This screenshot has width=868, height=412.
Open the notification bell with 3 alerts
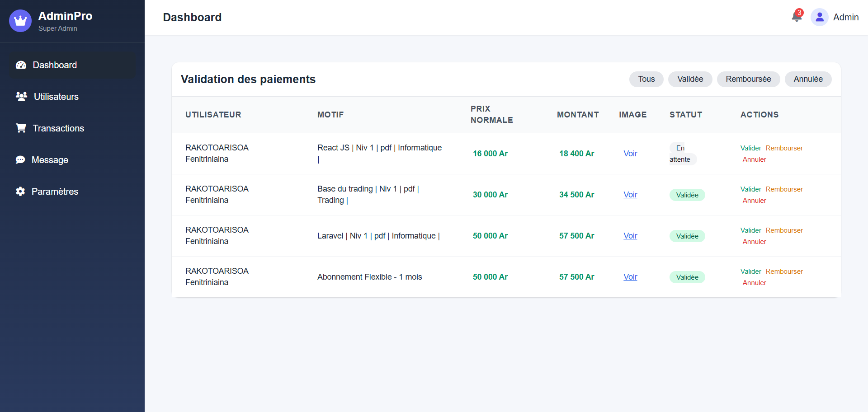tap(797, 17)
